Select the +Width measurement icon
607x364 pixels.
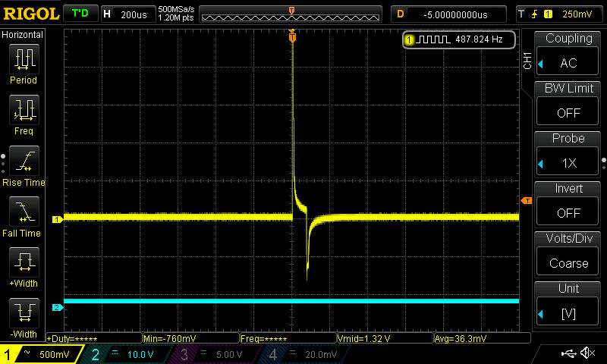[24, 262]
